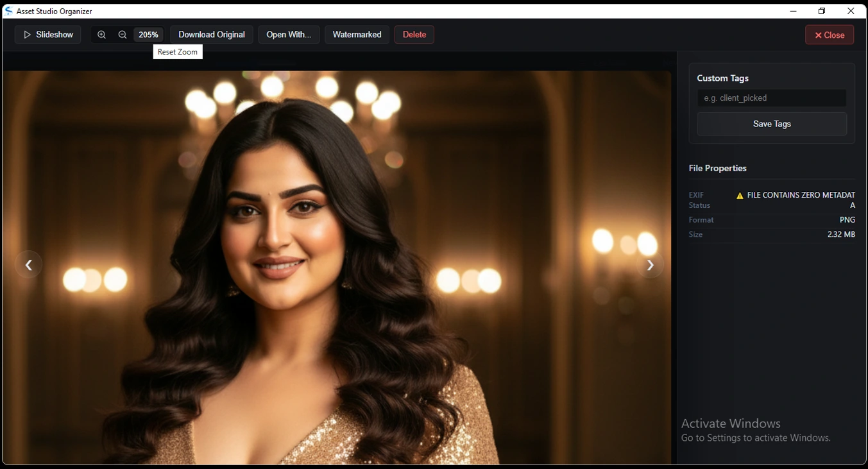868x469 pixels.
Task: Select the 2.32 MB size value
Action: 841,234
